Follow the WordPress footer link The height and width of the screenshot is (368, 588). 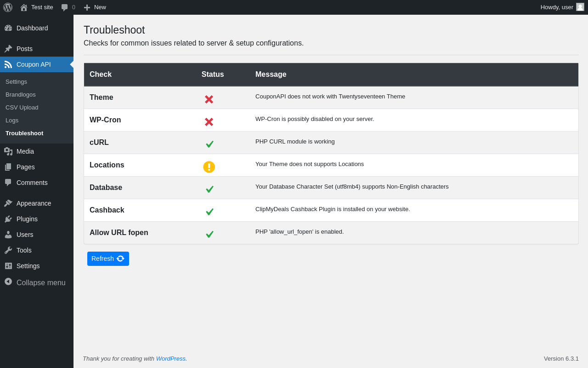pyautogui.click(x=171, y=359)
